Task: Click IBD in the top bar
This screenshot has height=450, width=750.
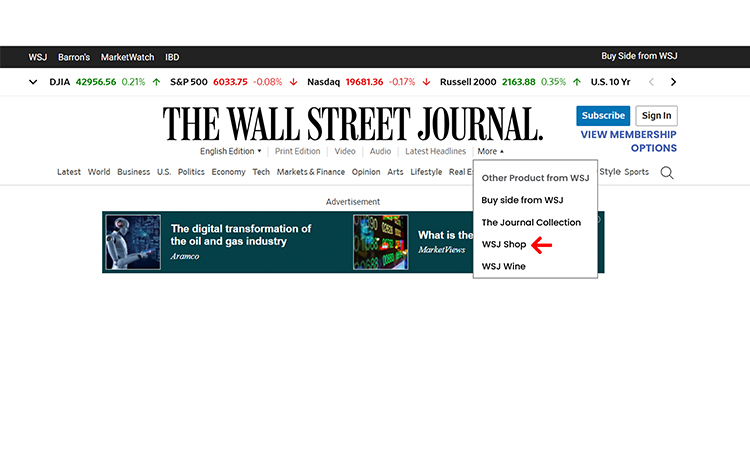Action: [172, 57]
